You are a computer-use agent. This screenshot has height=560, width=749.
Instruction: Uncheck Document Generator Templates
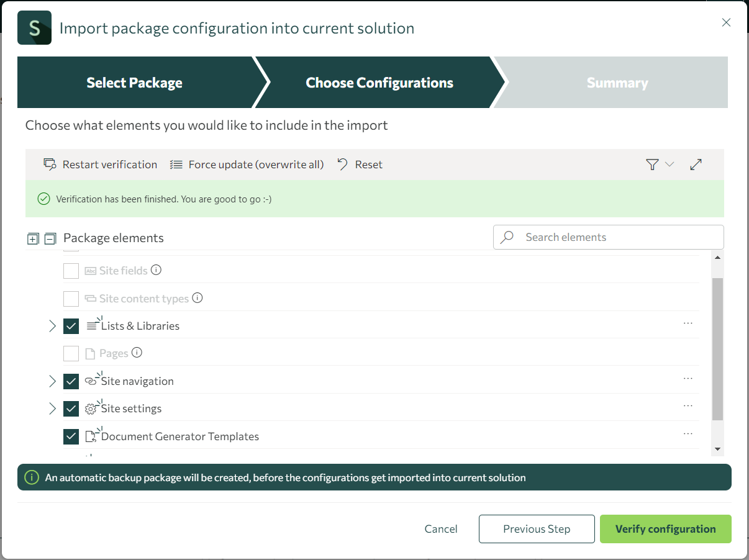click(71, 436)
